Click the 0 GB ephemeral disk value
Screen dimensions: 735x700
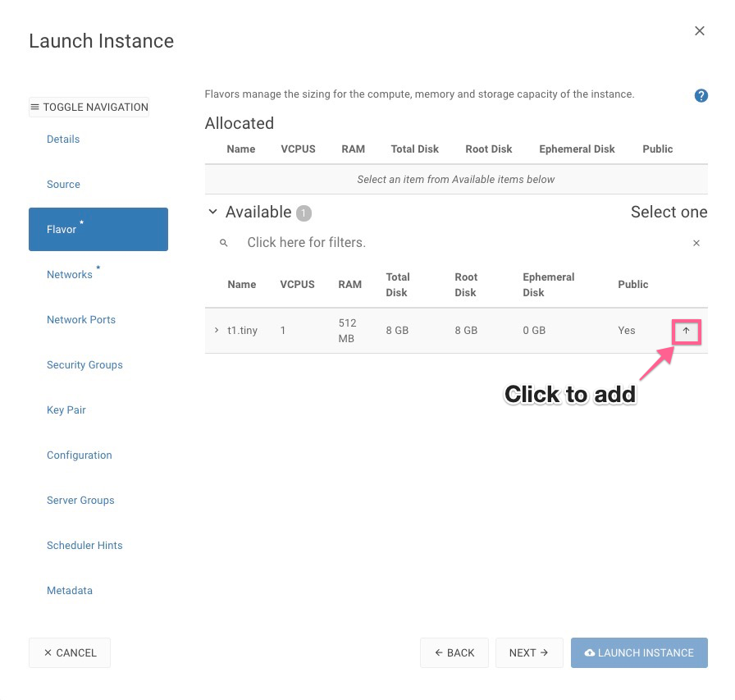point(534,331)
